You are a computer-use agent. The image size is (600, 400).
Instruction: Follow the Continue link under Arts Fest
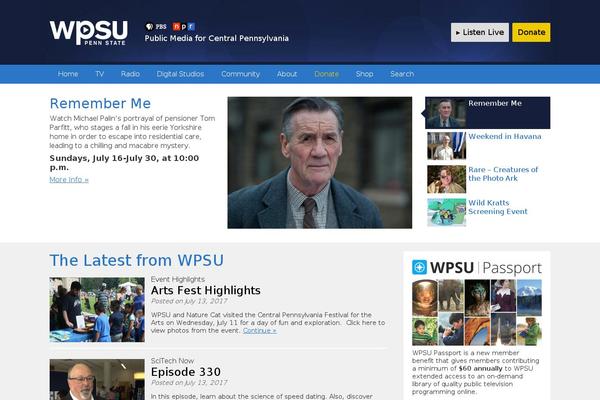[x=259, y=331]
